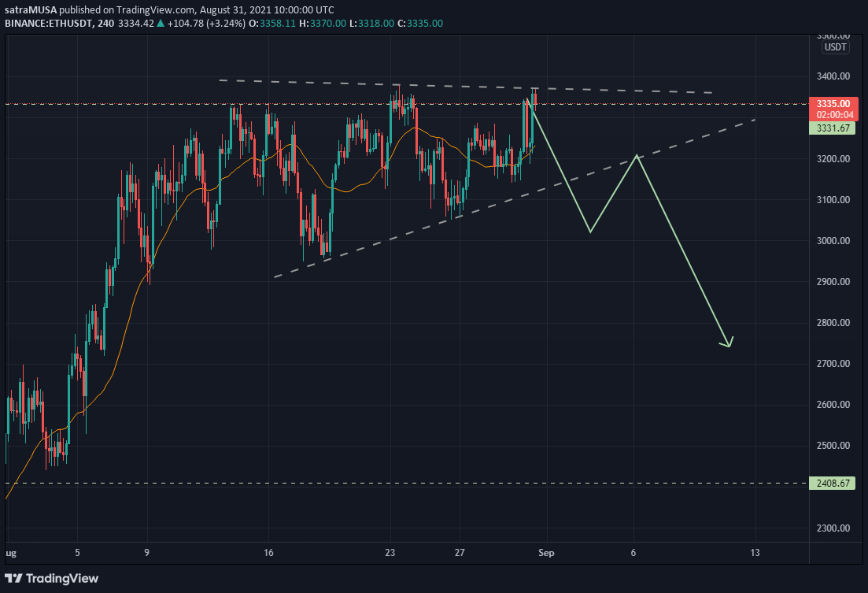Click the TradingView logo icon
Screen dimensions: 868x593
point(13,579)
